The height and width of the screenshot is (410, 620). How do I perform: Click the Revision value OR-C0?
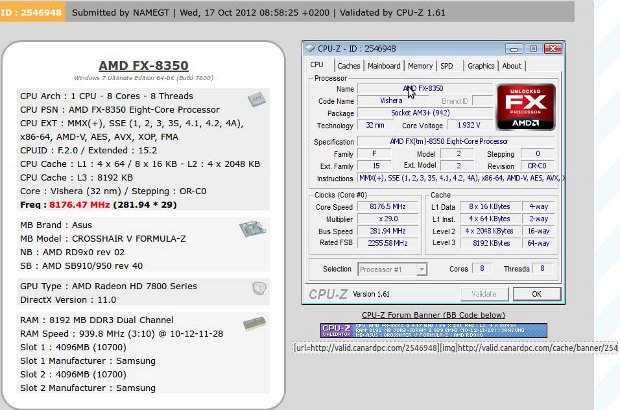click(538, 166)
